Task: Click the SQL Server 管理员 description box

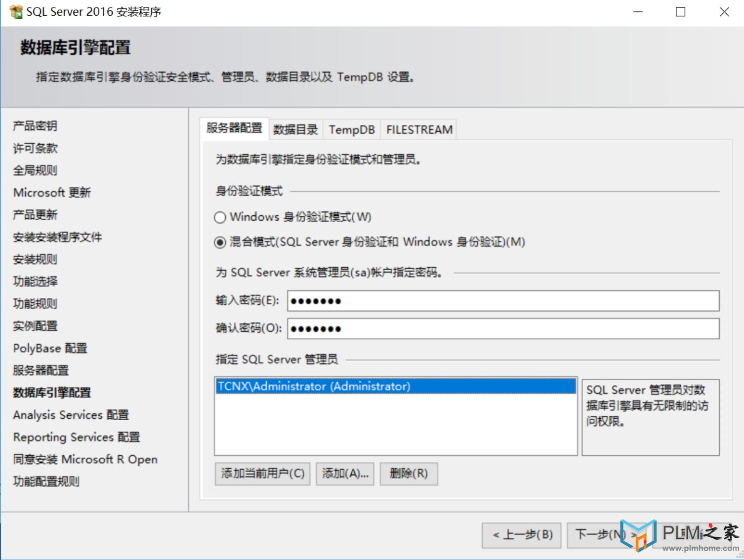Action: point(651,417)
